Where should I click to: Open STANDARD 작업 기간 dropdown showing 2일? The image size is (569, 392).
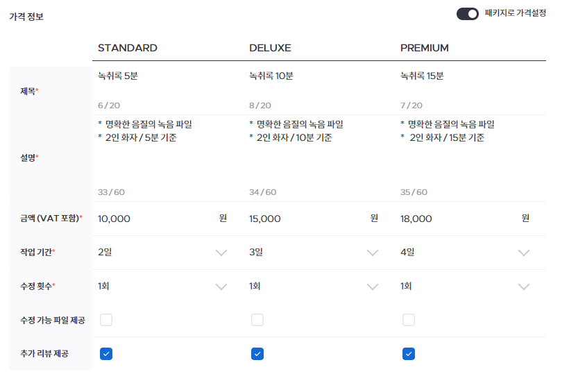162,253
